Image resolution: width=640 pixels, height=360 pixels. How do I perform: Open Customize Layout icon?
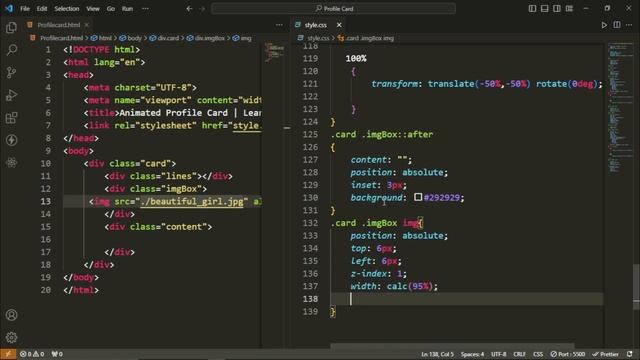tap(569, 9)
